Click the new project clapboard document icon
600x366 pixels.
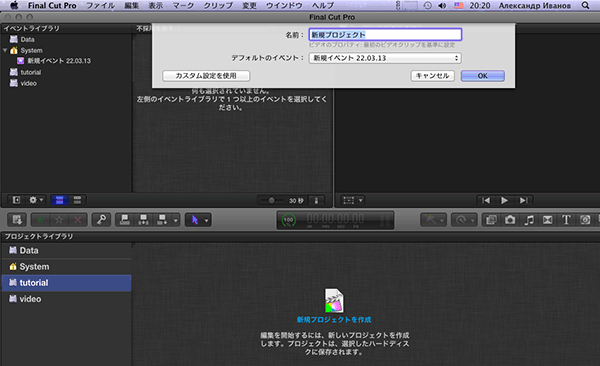pyautogui.click(x=334, y=301)
